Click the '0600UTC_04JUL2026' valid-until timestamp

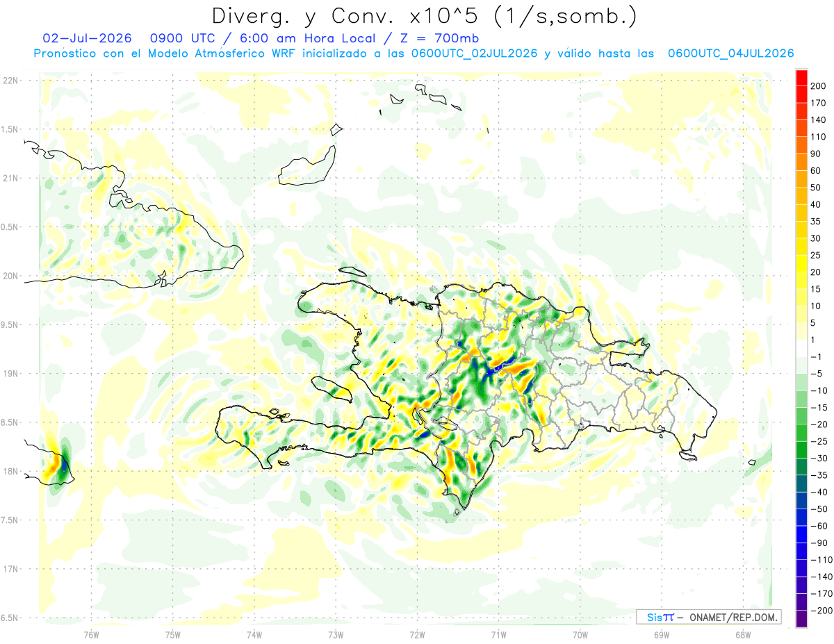tap(730, 53)
